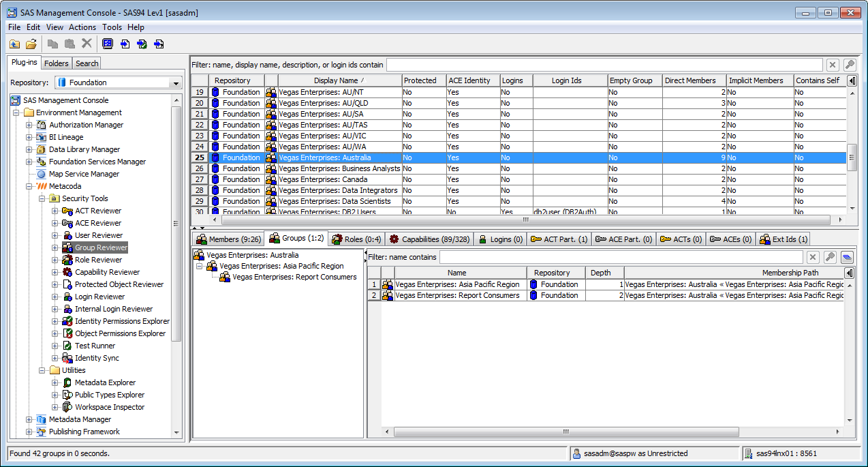
Task: Click the blue checklist screen toolbar icon
Action: coord(108,44)
